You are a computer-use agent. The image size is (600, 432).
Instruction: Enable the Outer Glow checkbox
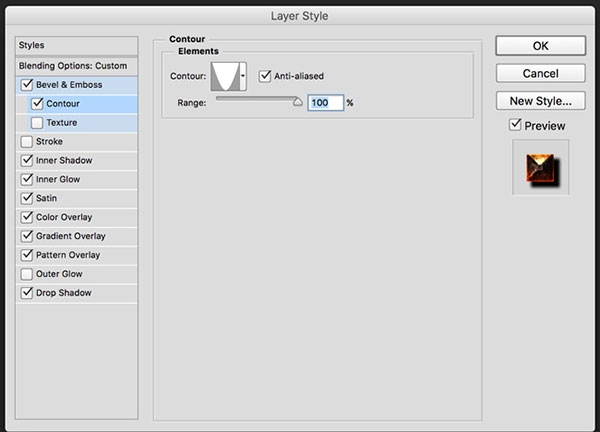[27, 274]
